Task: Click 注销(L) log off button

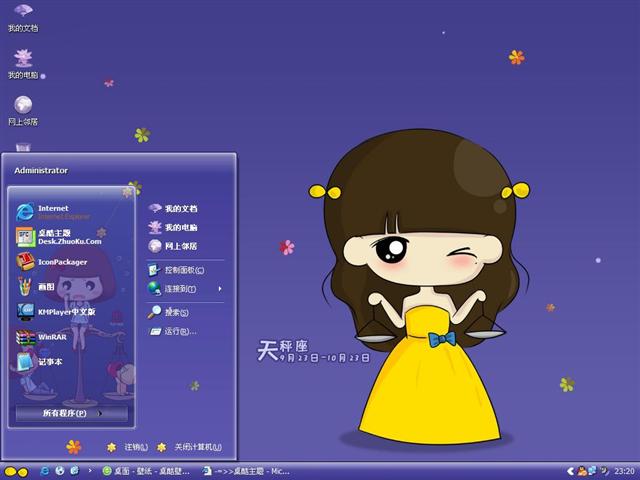Action: [128, 447]
